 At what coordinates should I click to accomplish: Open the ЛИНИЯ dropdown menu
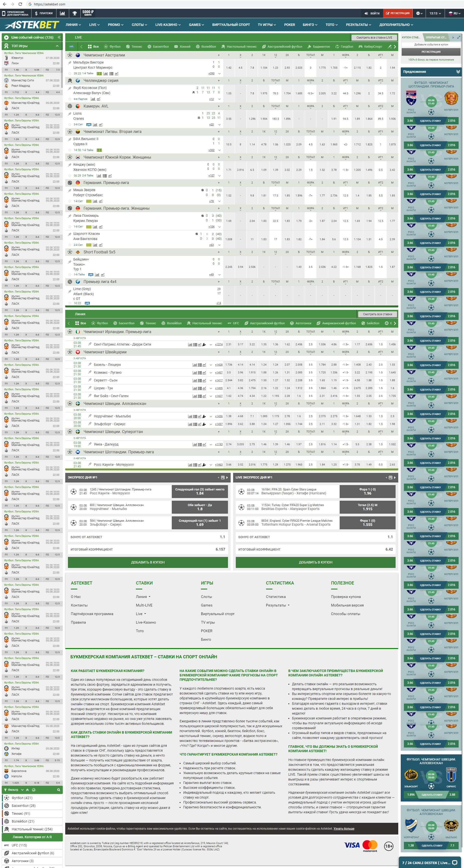[x=73, y=25]
